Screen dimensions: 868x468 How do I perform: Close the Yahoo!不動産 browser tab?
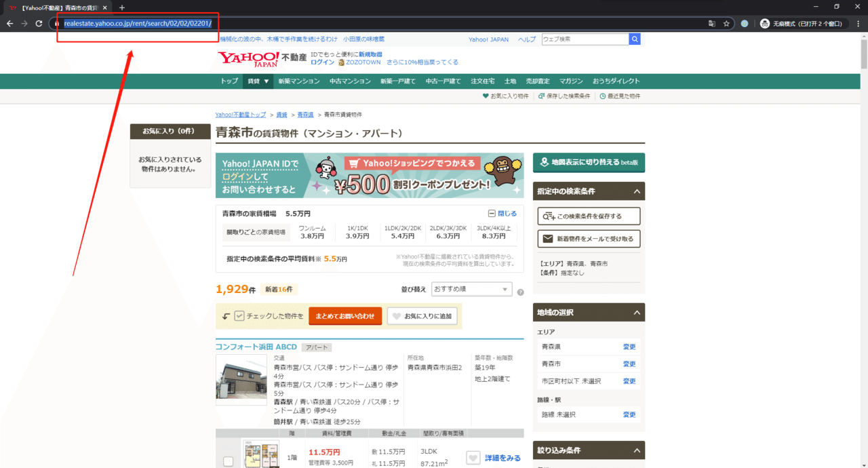(104, 7)
